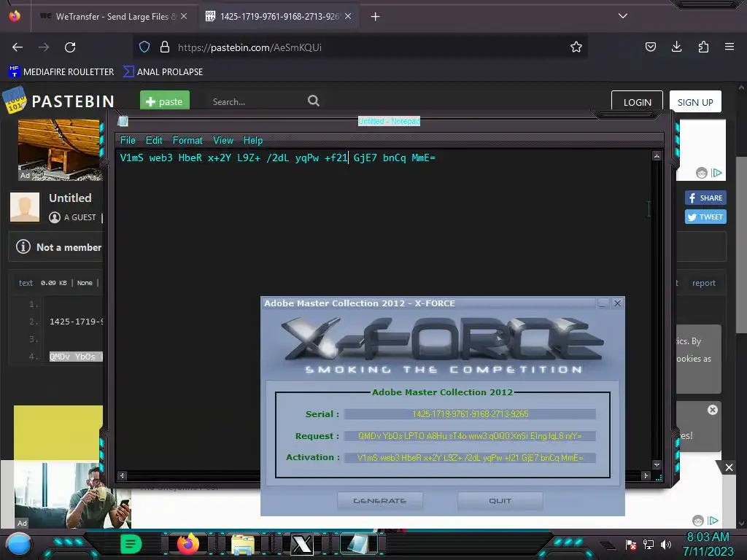Screen dimensions: 747x560
Task: Click the Facebook SHARE button
Action: [x=705, y=198]
